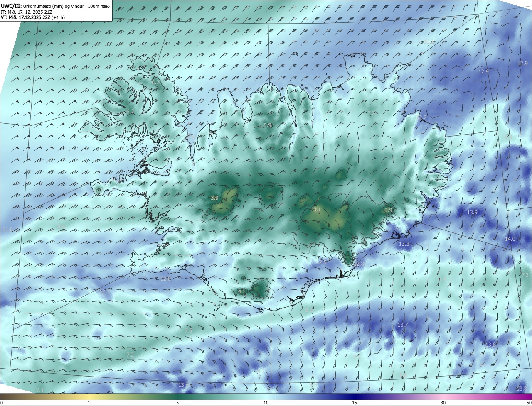Click the 12.0 value near the southwest coast
532x406 pixels.
(x=166, y=279)
